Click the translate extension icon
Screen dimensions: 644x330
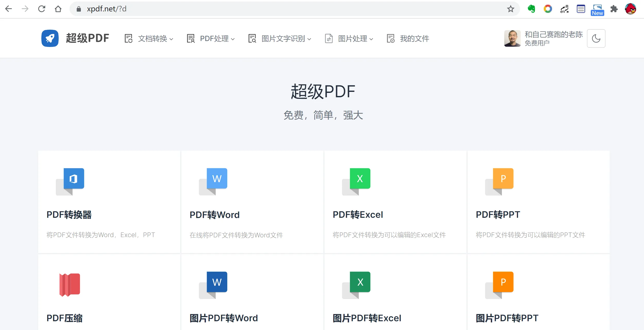(564, 9)
